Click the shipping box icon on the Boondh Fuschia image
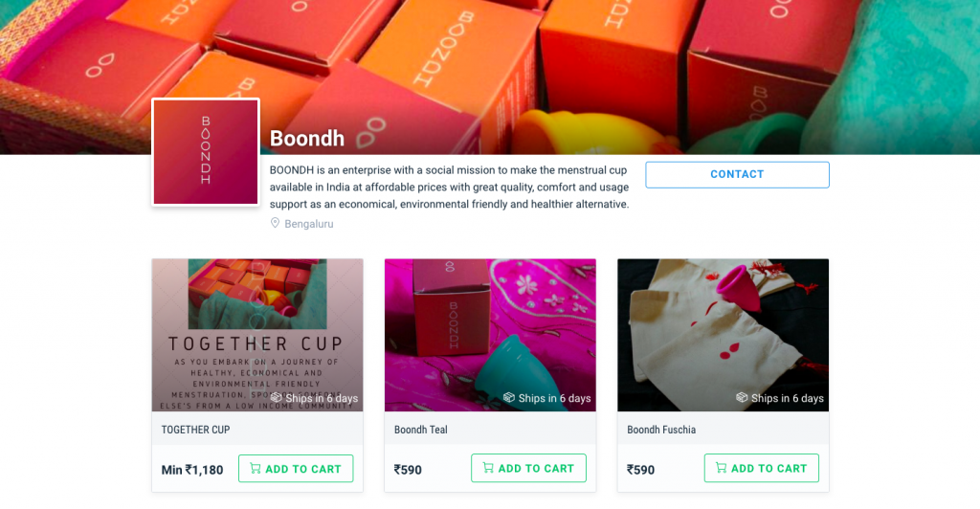The image size is (980, 509). (x=742, y=397)
